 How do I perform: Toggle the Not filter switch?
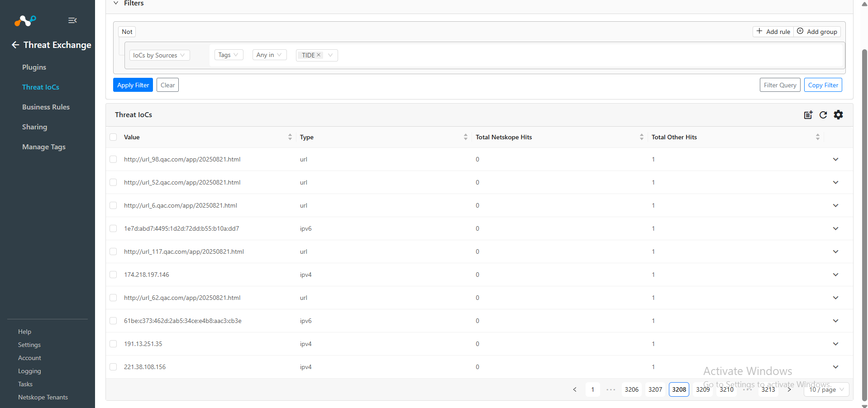[127, 32]
